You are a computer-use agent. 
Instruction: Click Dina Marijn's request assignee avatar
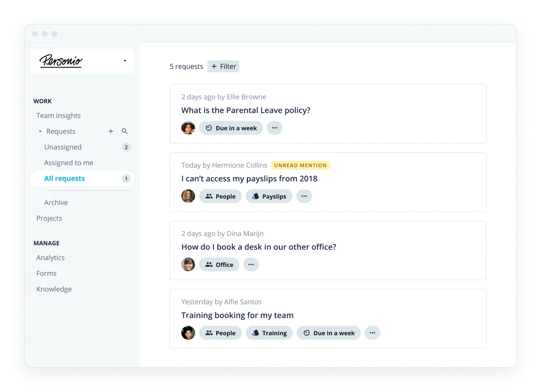pos(188,264)
